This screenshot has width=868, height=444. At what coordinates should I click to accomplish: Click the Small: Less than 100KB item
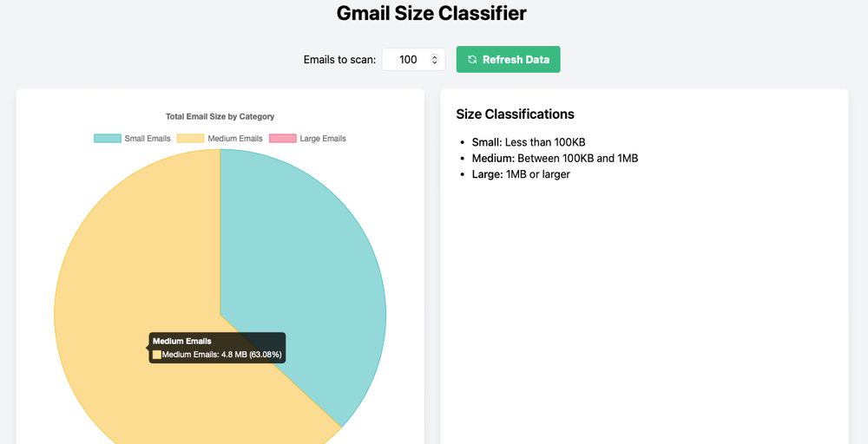pos(528,142)
